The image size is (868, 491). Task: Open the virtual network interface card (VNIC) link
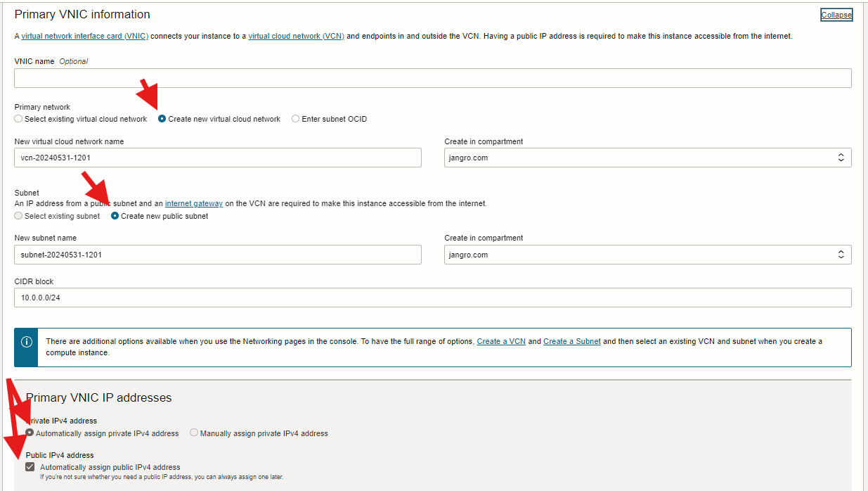pos(84,36)
